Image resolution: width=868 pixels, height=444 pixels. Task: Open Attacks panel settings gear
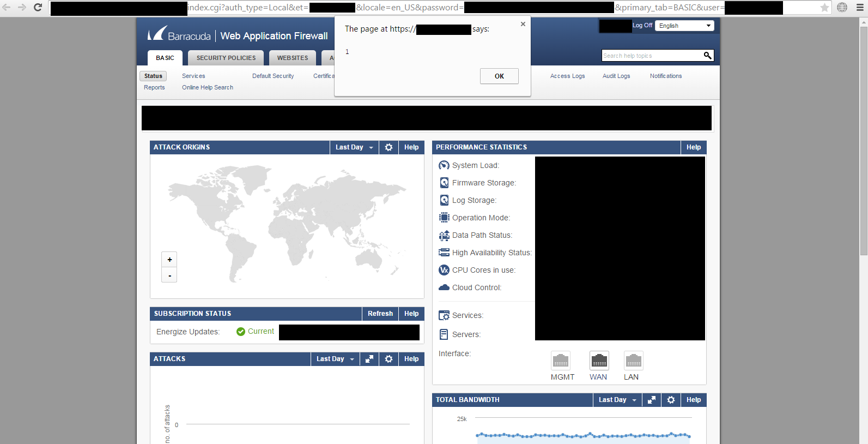coord(389,359)
